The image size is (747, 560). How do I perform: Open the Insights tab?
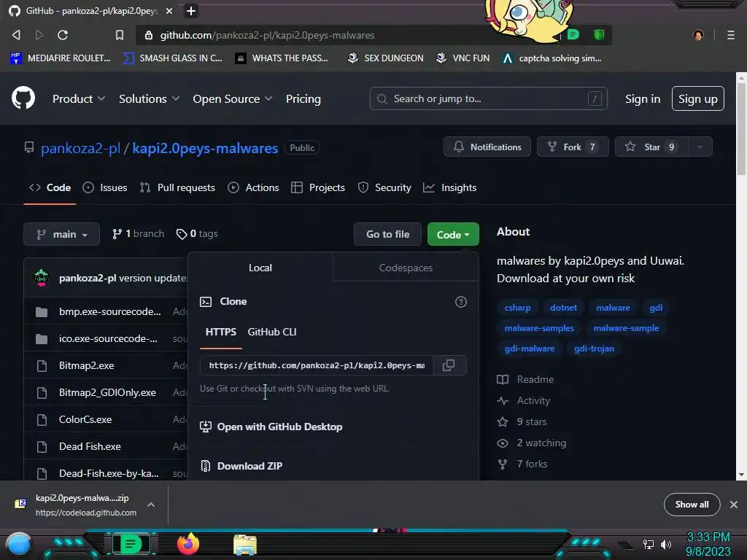click(x=449, y=187)
